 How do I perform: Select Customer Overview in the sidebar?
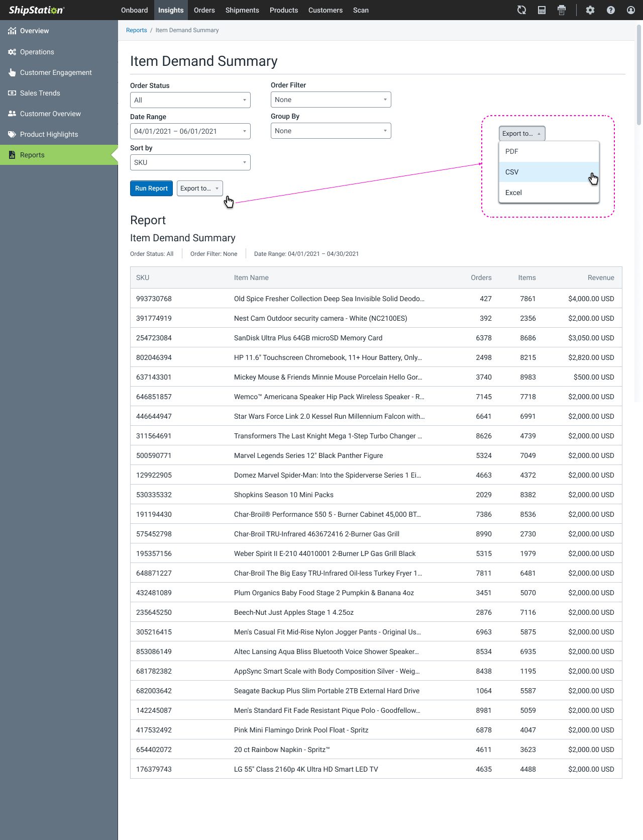[59, 114]
